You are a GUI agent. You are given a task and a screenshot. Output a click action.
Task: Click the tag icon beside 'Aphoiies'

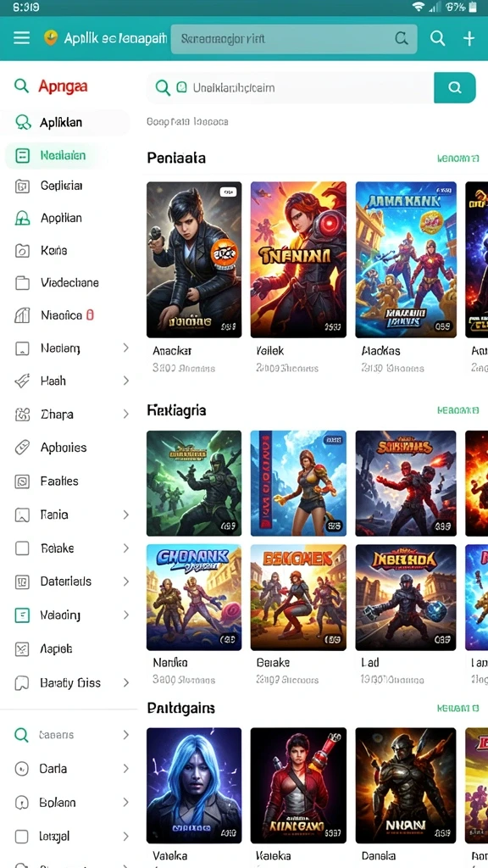[21, 448]
